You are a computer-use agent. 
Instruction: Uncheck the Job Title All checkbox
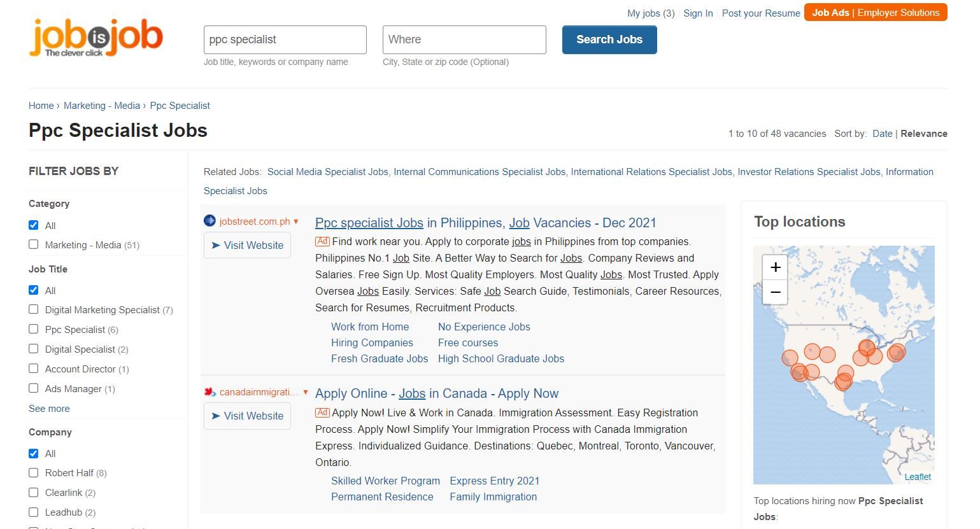pyautogui.click(x=34, y=290)
